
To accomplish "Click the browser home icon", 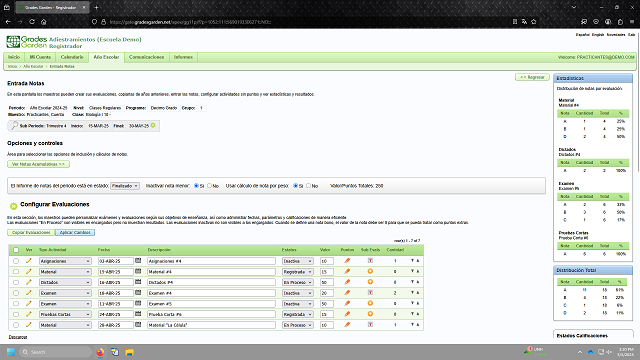I will (44, 22).
